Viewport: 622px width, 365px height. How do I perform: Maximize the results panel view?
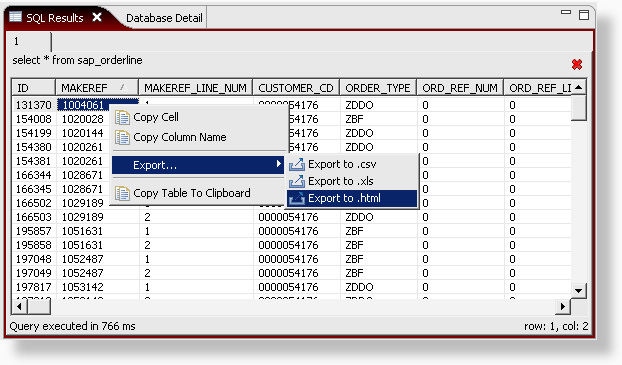click(x=584, y=15)
